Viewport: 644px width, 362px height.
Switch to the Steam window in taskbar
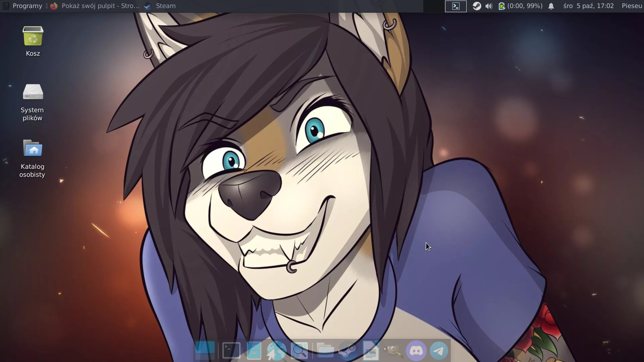[x=160, y=6]
